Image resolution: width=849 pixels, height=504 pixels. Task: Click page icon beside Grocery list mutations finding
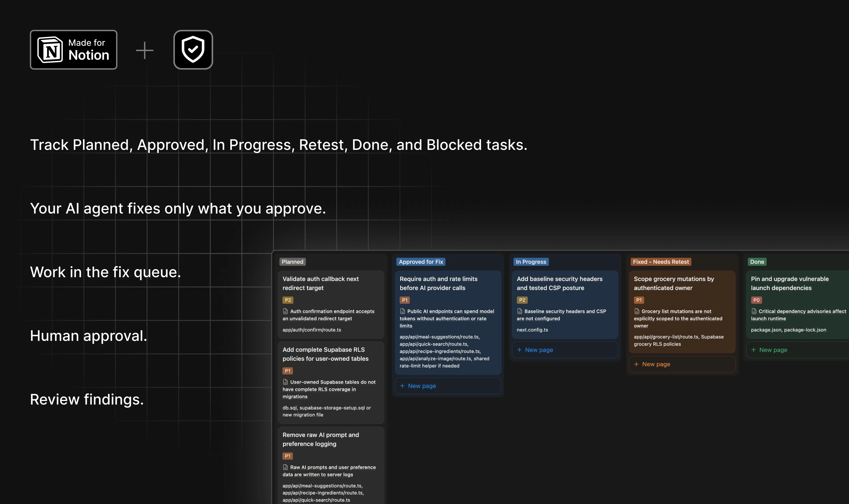637,311
